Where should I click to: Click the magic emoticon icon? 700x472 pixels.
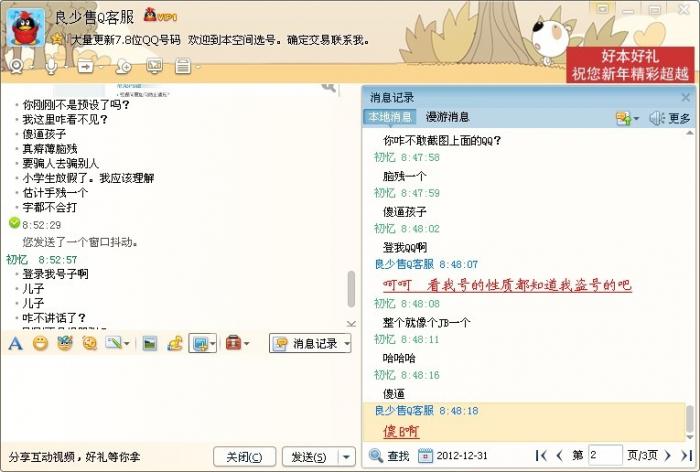pyautogui.click(x=65, y=343)
